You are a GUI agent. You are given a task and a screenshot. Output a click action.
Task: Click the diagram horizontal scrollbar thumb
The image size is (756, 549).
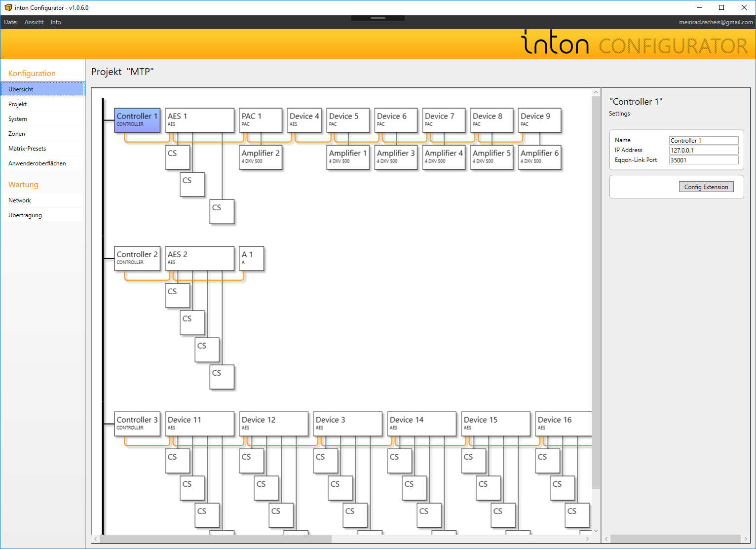[x=216, y=539]
